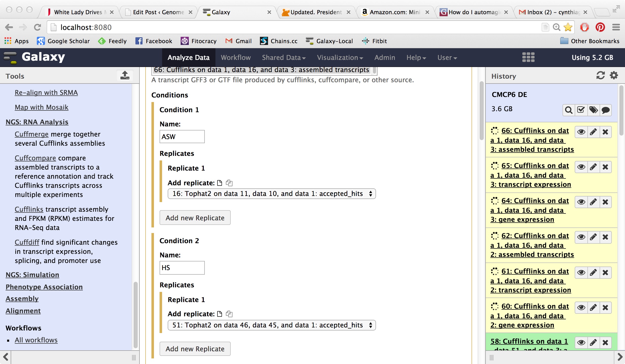
Task: Open history annotation comment icon
Action: 606,110
